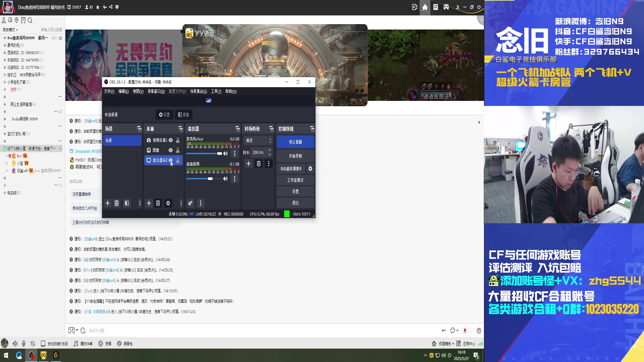
Task: Open 麦克风/Aux three-dot options menu
Action: [235, 154]
